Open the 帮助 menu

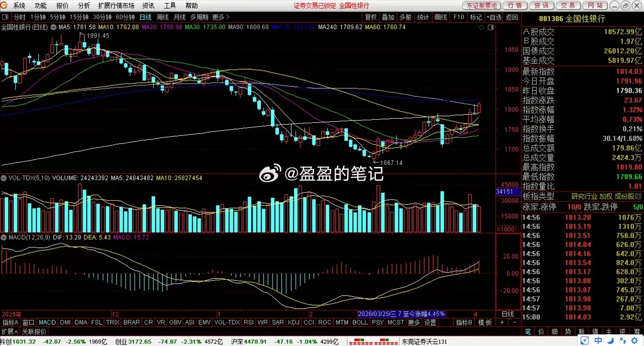point(192,6)
